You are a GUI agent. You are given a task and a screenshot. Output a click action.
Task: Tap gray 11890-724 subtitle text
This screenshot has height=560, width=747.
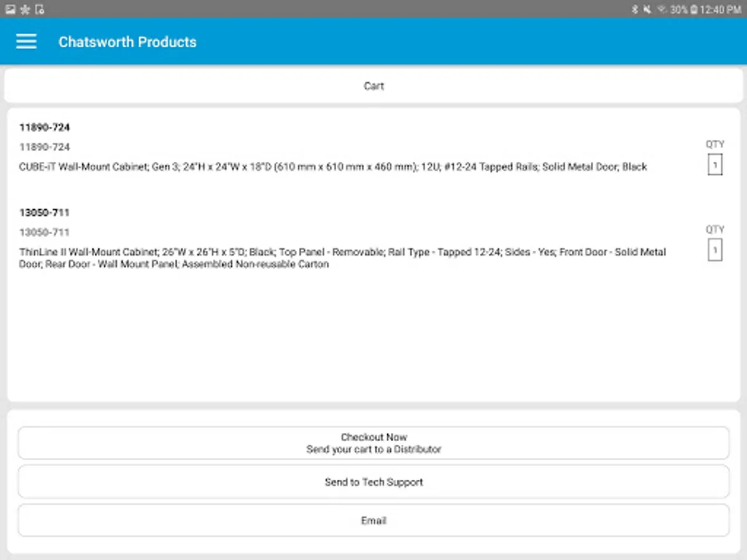(44, 147)
